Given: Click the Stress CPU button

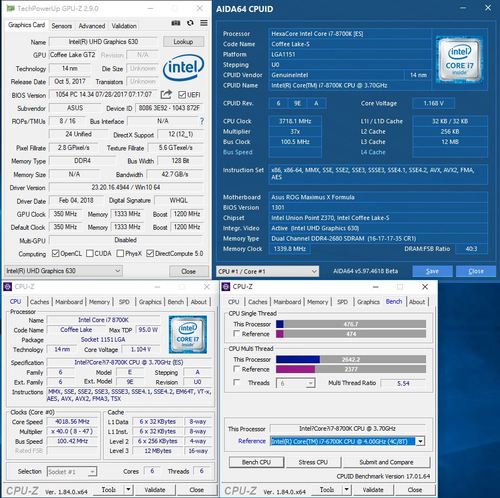Looking at the screenshot, I should click(x=313, y=462).
